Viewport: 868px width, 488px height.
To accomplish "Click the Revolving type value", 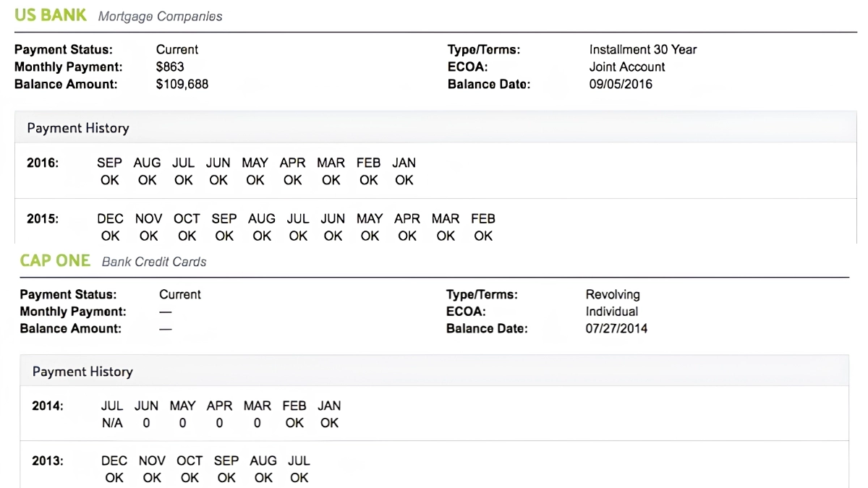I will click(613, 294).
